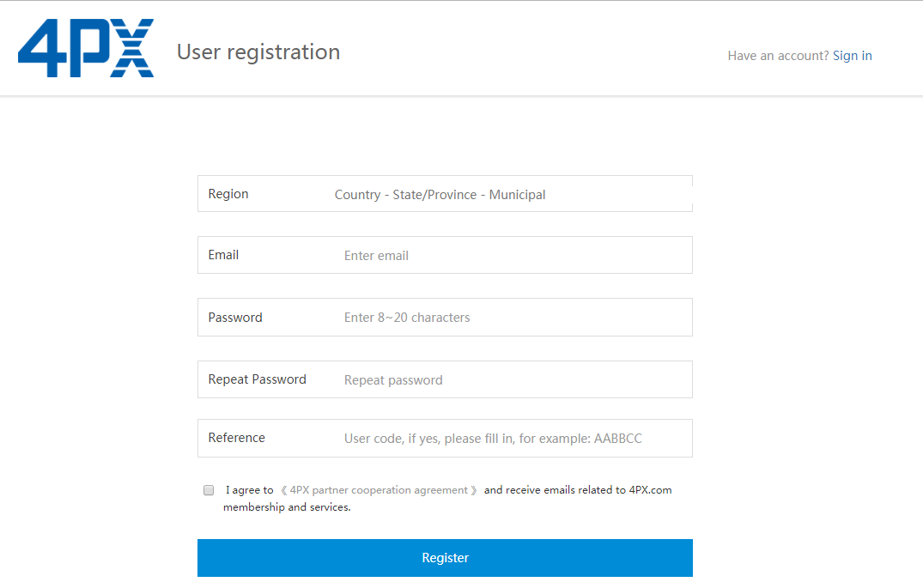Click the Region label

[x=228, y=194]
